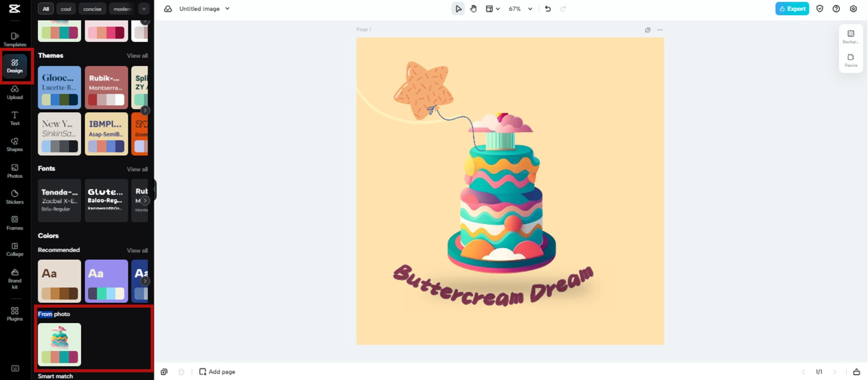Image resolution: width=868 pixels, height=380 pixels.
Task: Click the shield icon next to Export
Action: coord(819,9)
